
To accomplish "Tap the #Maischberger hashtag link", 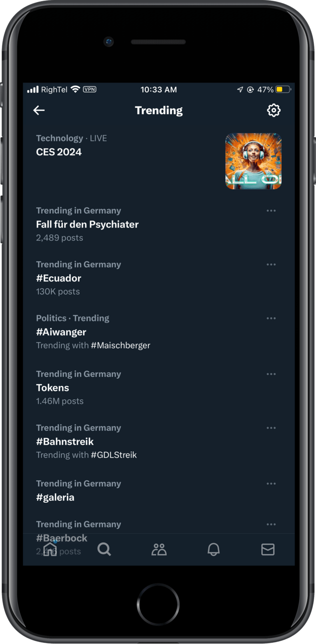I will tap(121, 345).
